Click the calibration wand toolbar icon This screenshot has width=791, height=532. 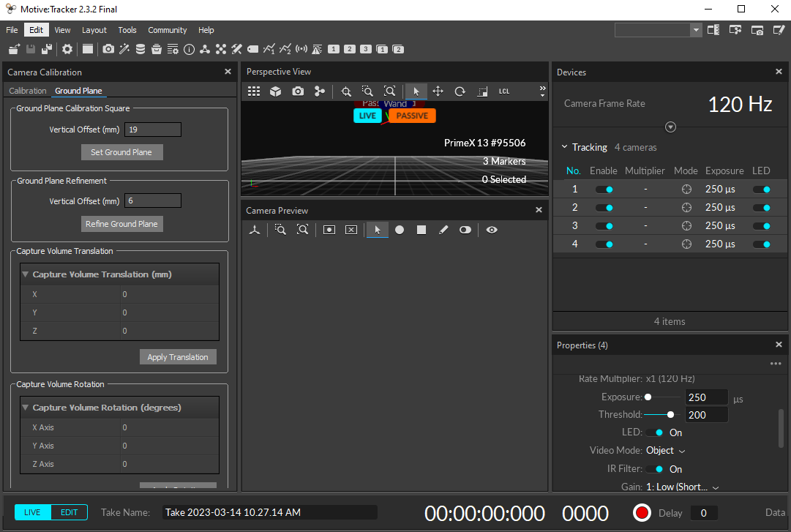(x=124, y=49)
